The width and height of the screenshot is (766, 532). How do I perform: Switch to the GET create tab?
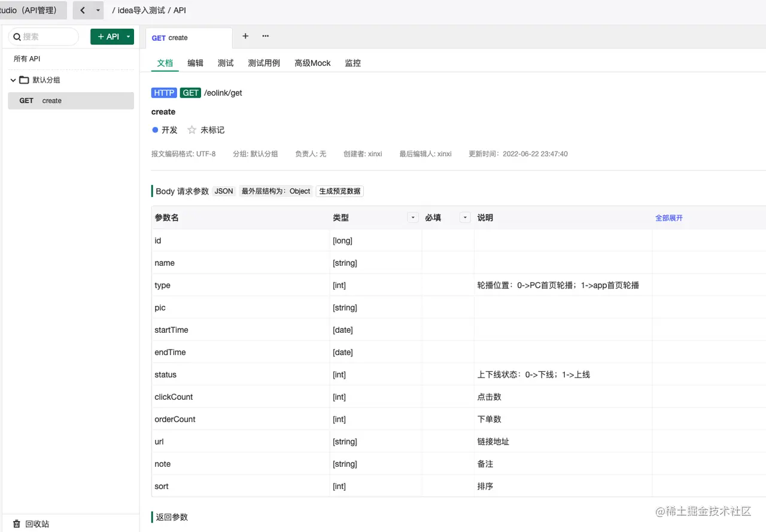point(189,38)
